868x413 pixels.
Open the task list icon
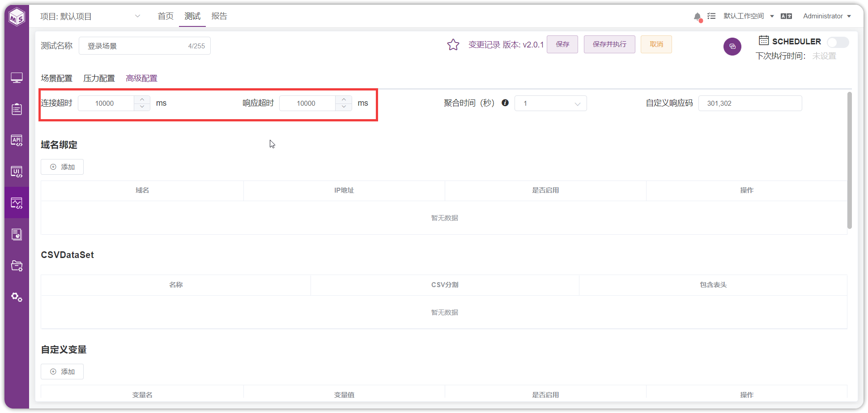pos(711,16)
